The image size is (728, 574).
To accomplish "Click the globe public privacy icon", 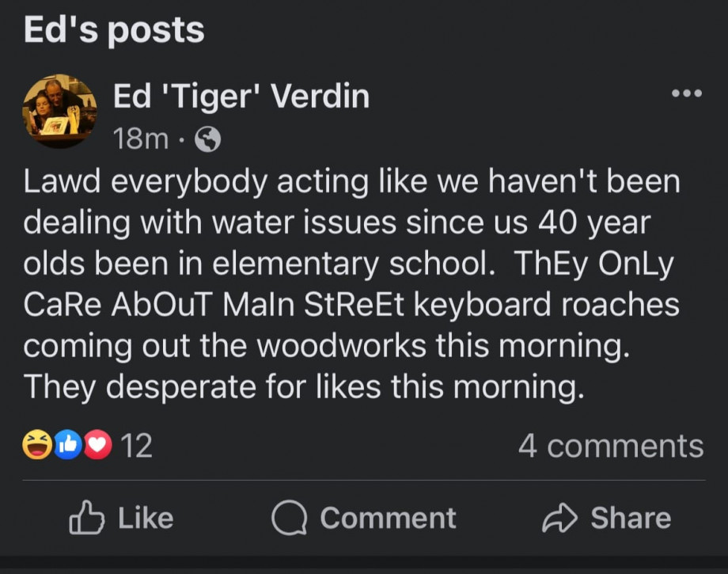I will coord(207,140).
